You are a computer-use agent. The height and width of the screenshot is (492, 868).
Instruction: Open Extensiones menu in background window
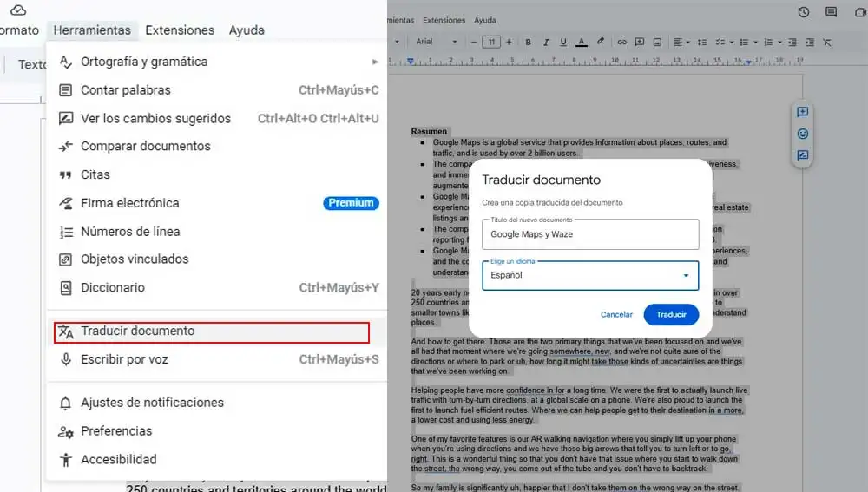click(x=444, y=20)
